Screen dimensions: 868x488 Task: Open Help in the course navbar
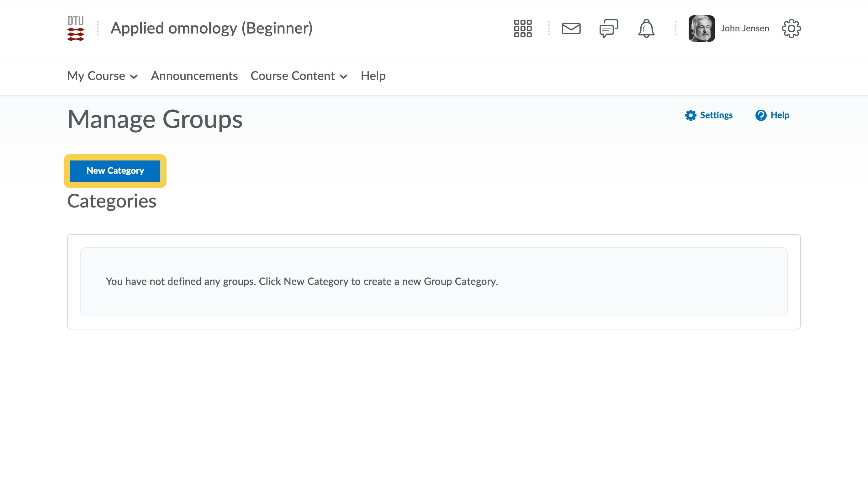pos(373,76)
